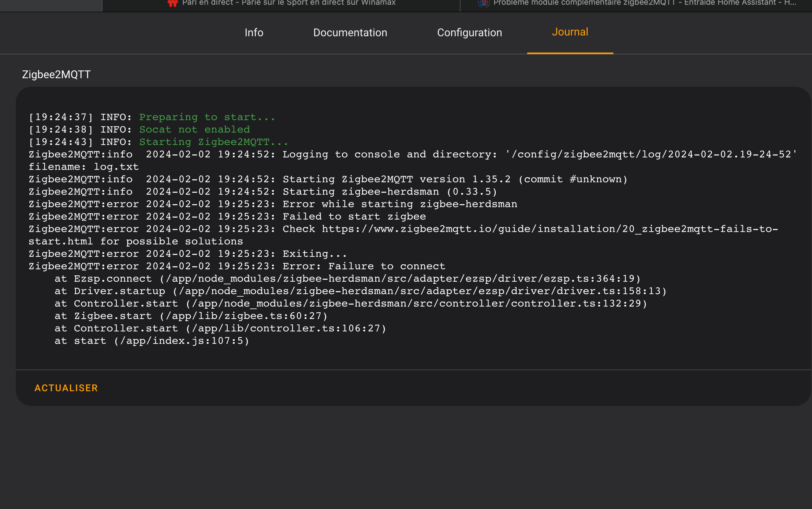Open the Info tab
This screenshot has height=509, width=812.
click(x=254, y=33)
